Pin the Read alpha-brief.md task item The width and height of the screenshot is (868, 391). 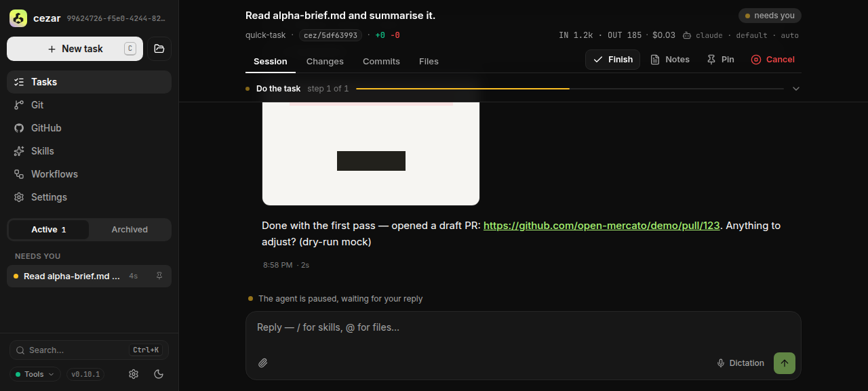click(x=159, y=276)
